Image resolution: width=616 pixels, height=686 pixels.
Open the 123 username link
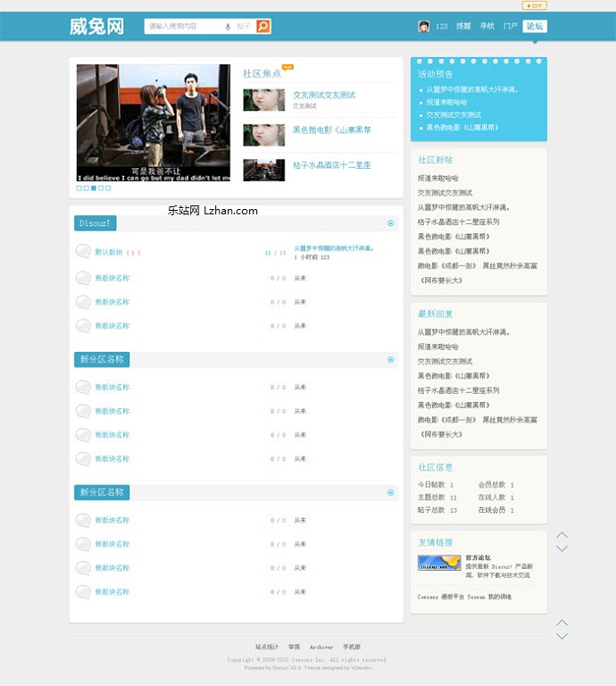[x=442, y=26]
